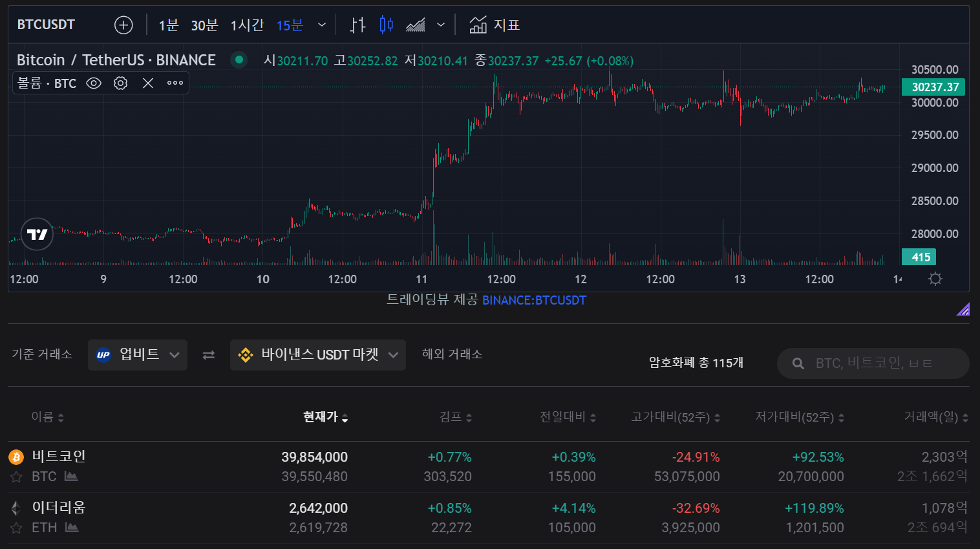
Task: Sort the table by 고가대비(52주) column
Action: coord(676,417)
